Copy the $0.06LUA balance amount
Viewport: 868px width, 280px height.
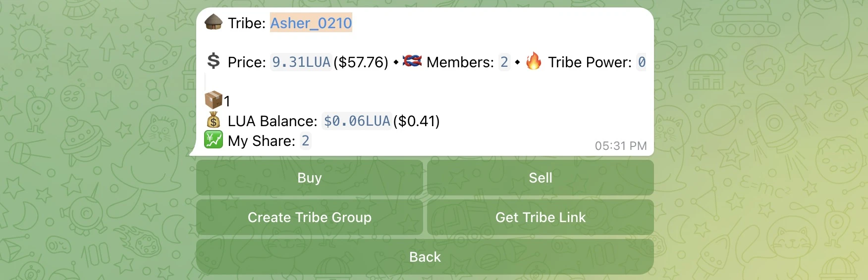click(357, 121)
